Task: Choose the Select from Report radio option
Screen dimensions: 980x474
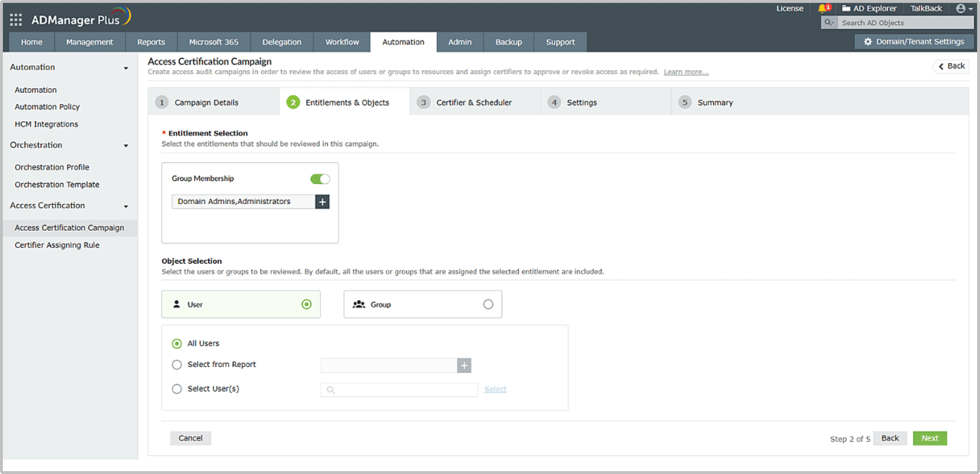Action: pyautogui.click(x=177, y=365)
